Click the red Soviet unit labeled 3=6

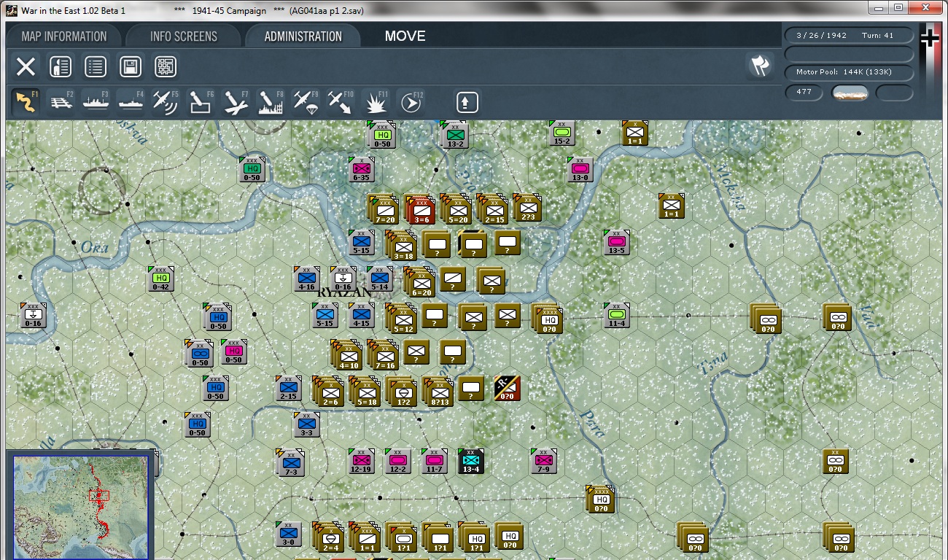pos(420,209)
